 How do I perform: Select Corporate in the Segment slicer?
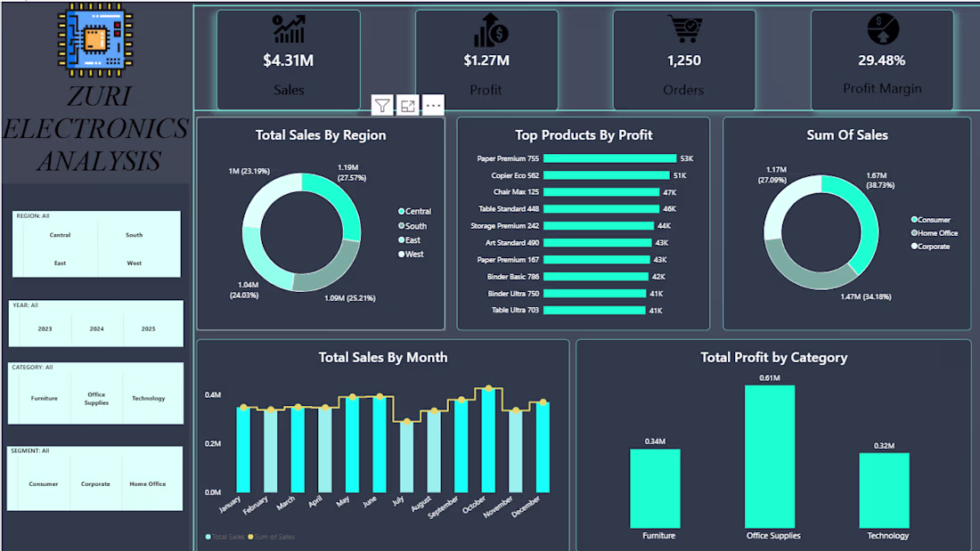coord(95,483)
